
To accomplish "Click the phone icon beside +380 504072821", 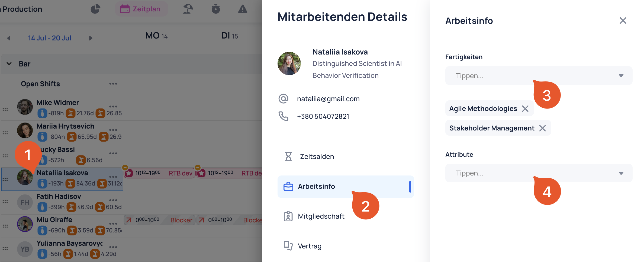I will 283,116.
